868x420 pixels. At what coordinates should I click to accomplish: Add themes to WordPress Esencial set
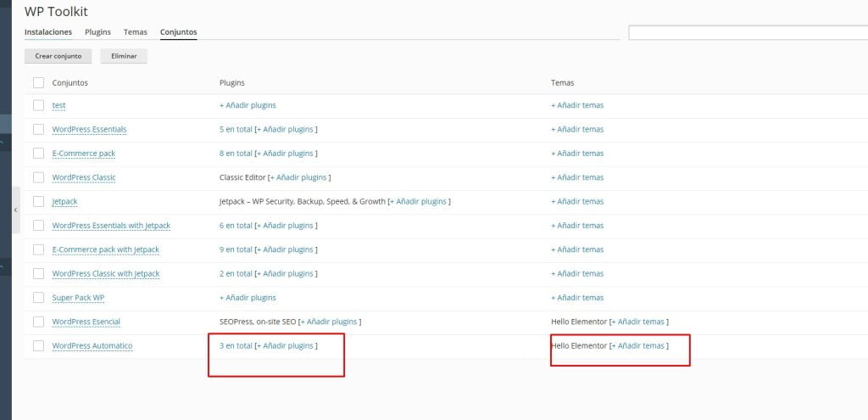click(637, 322)
